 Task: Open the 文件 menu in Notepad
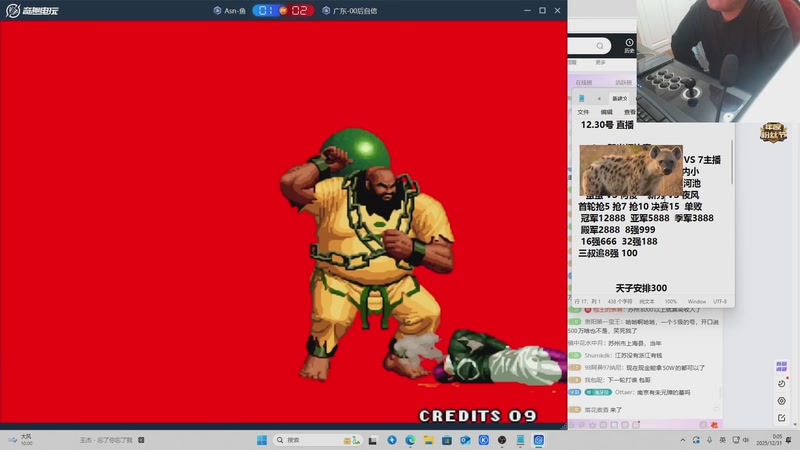click(x=583, y=112)
